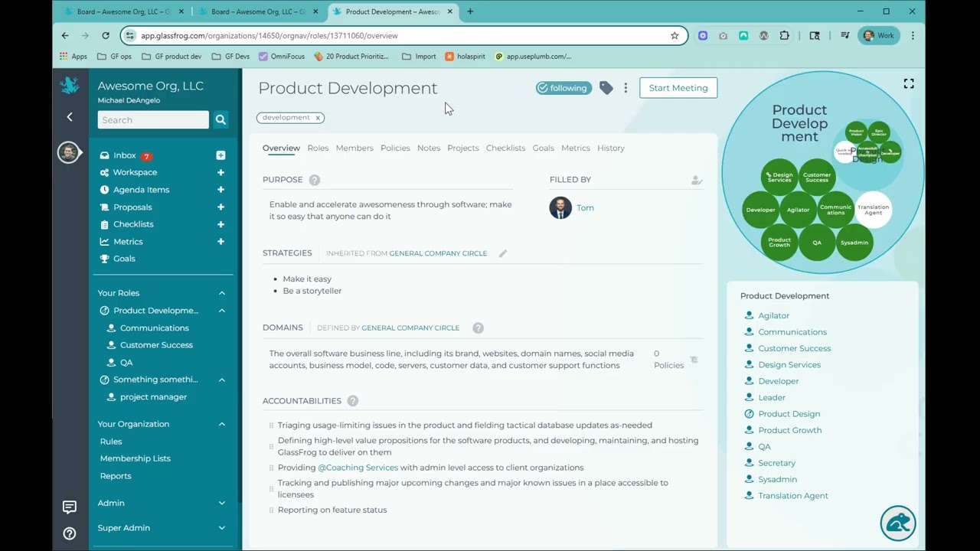Remove the development tag
Image resolution: width=980 pixels, height=551 pixels.
pos(318,118)
